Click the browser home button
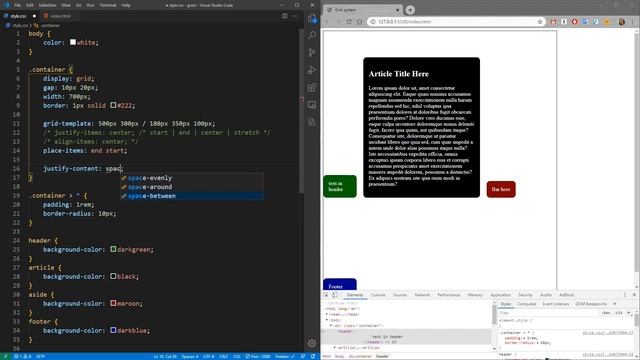Image resolution: width=640 pixels, height=360 pixels. coord(359,22)
